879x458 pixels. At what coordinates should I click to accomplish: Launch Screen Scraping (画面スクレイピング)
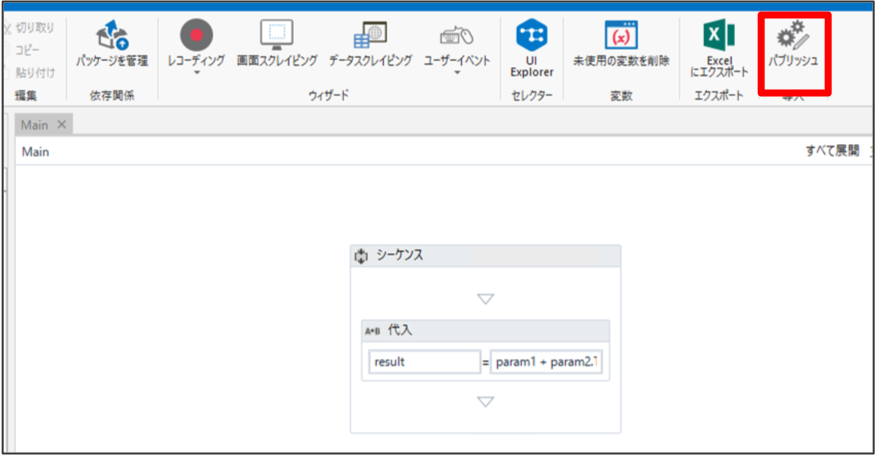tap(277, 44)
